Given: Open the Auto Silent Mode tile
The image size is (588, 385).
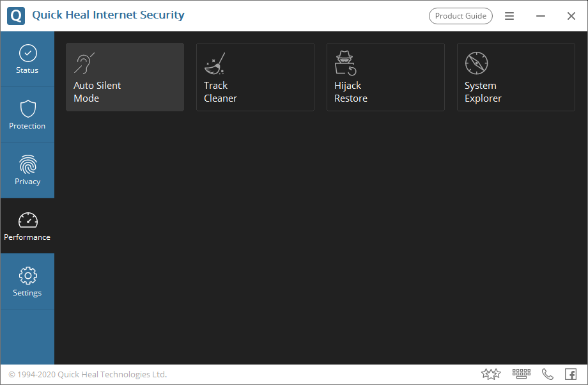Looking at the screenshot, I should 125,77.
